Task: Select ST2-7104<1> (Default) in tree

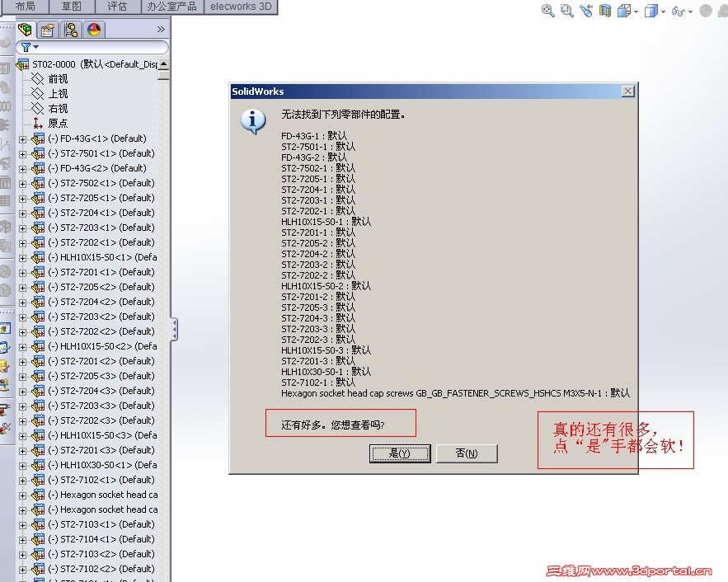Action: tap(101, 539)
